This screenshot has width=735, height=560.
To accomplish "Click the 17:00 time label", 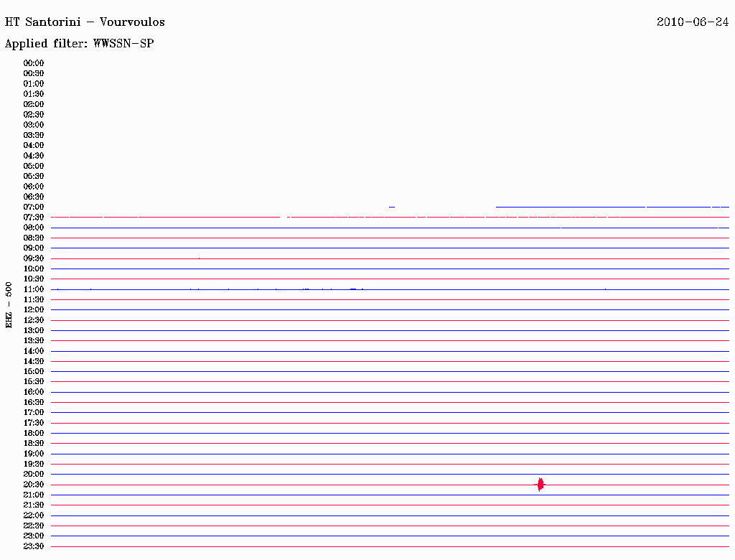I will pyautogui.click(x=34, y=413).
